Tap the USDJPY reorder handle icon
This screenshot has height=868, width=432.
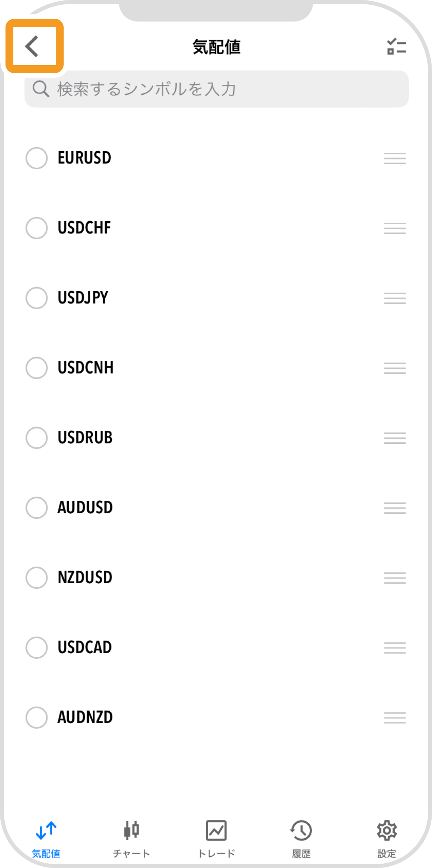(x=395, y=298)
